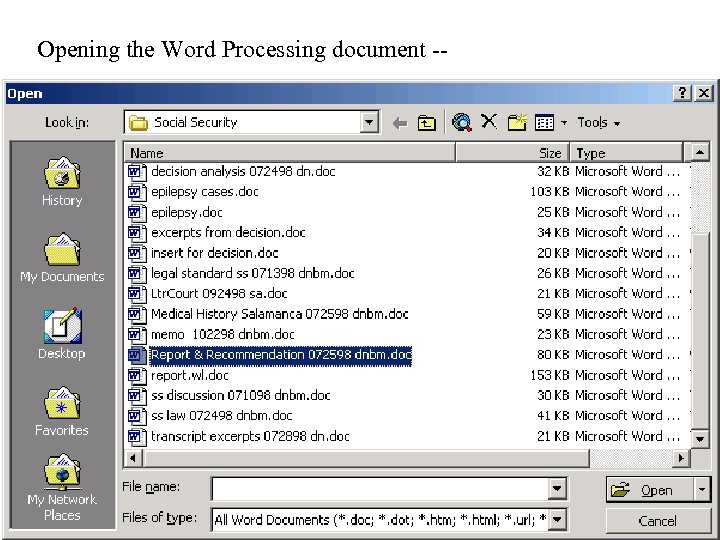Click Word icon beside ss law 072498 dnbm.doc

136,416
